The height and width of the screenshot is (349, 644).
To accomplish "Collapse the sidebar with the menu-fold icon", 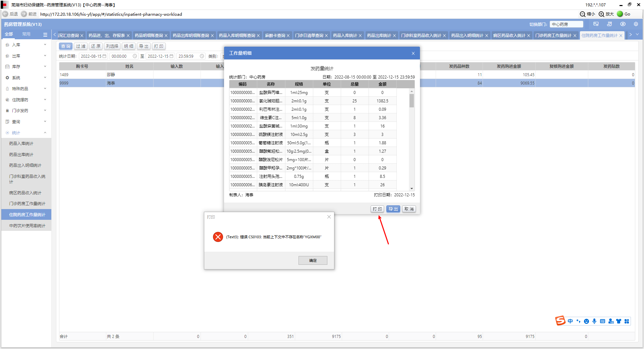I will (x=45, y=35).
